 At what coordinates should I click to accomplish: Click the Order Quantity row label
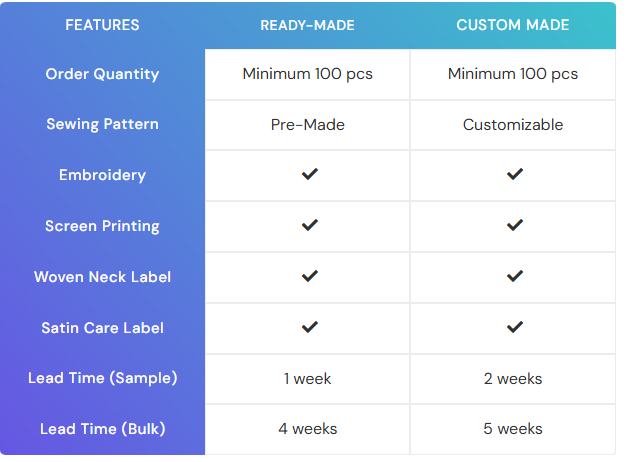(102, 74)
